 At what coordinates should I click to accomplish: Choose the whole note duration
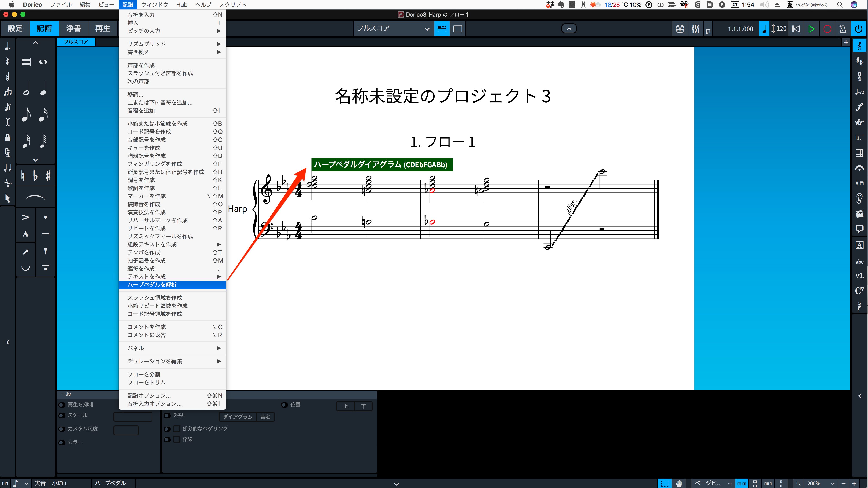click(43, 62)
